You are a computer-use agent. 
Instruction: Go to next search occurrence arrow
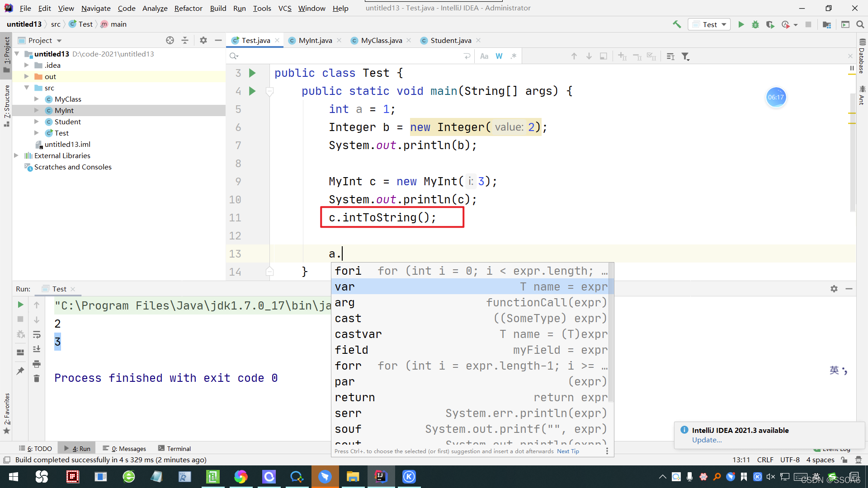589,56
